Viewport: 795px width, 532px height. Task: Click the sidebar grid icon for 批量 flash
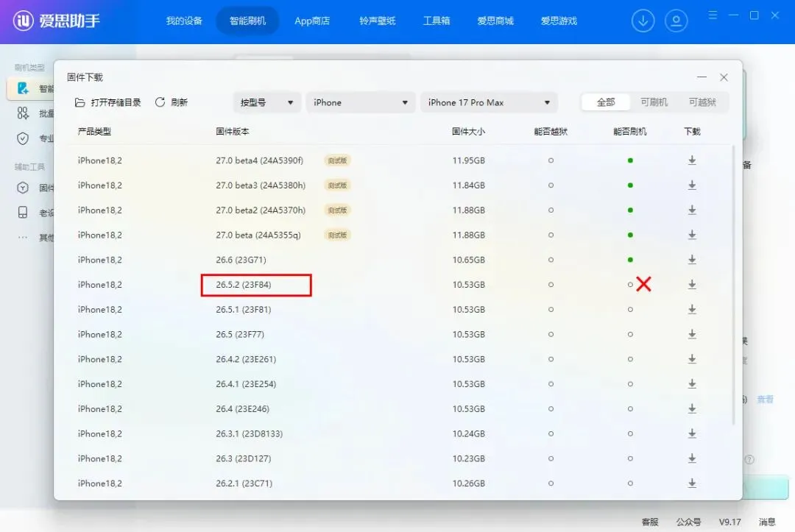[23, 113]
